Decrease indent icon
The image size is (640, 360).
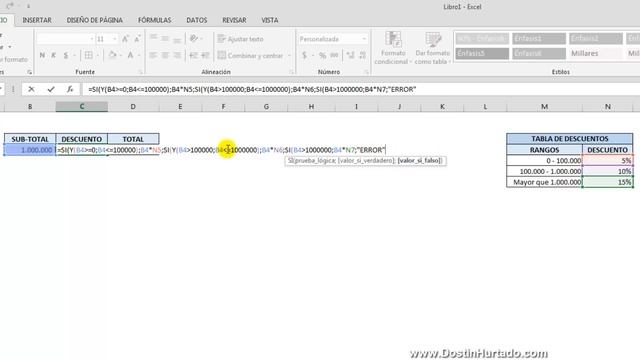(193, 55)
